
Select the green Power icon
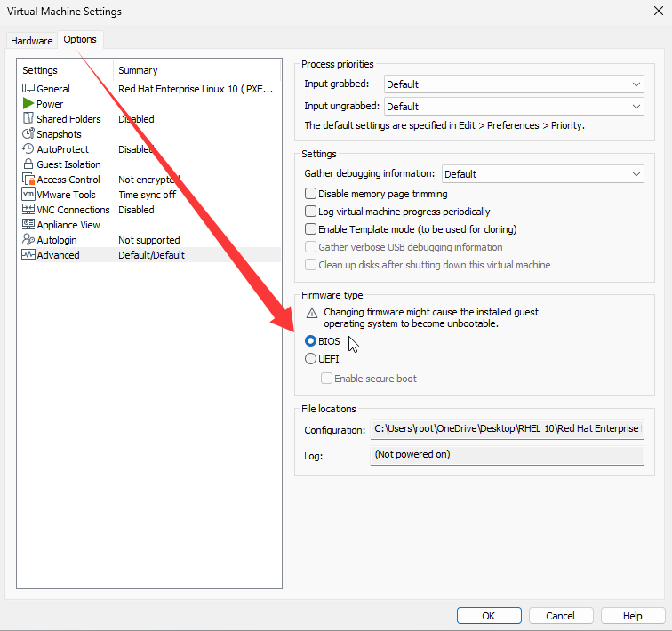coord(28,104)
